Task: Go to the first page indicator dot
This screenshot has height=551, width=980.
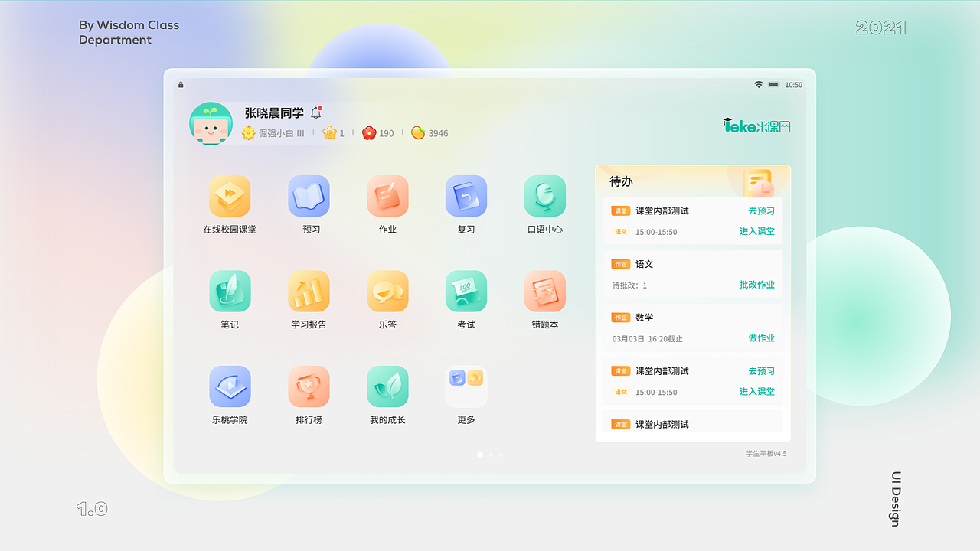Action: pyautogui.click(x=480, y=455)
